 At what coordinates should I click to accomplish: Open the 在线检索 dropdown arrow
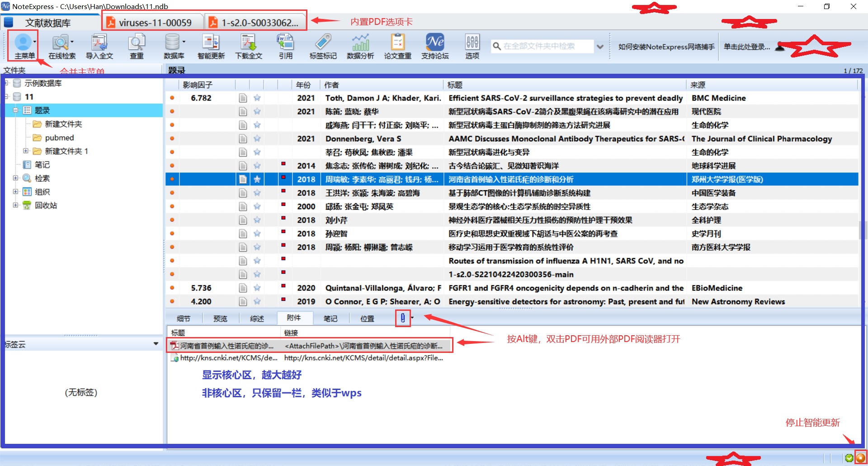click(x=72, y=42)
